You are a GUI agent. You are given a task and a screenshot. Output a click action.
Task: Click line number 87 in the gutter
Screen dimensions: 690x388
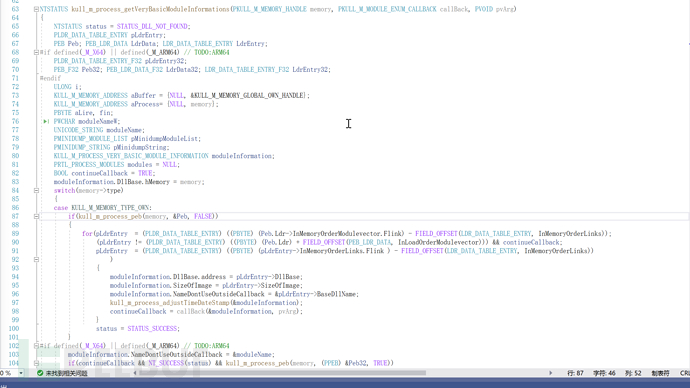tap(15, 216)
